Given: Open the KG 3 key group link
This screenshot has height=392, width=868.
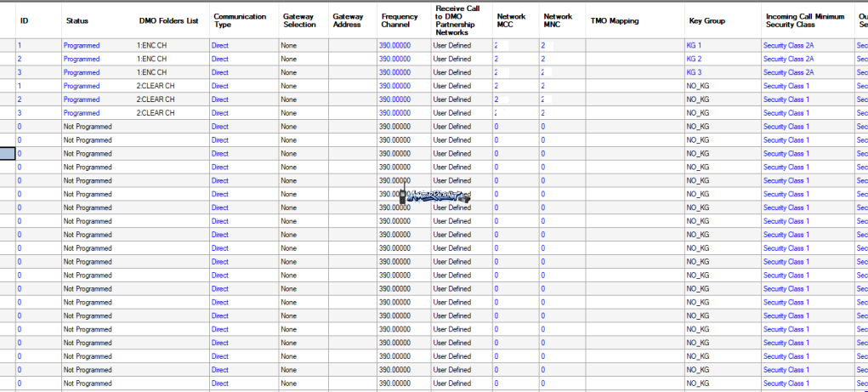Looking at the screenshot, I should click(x=694, y=72).
